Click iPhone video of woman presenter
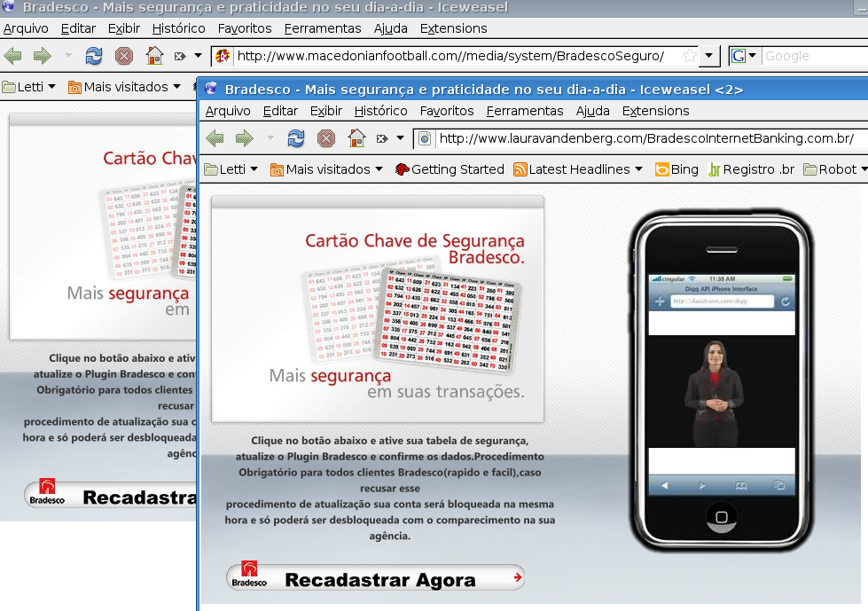Image resolution: width=868 pixels, height=611 pixels. click(722, 393)
